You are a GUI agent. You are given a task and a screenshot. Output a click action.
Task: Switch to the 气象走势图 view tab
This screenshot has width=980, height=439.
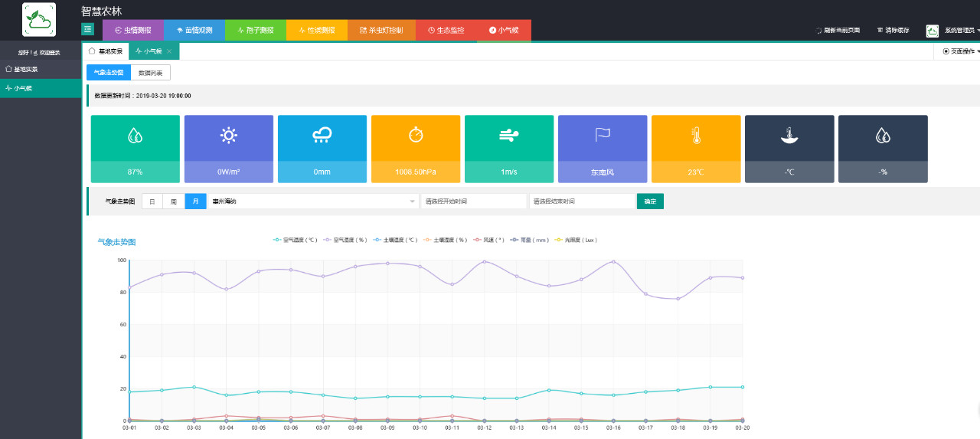tap(108, 73)
